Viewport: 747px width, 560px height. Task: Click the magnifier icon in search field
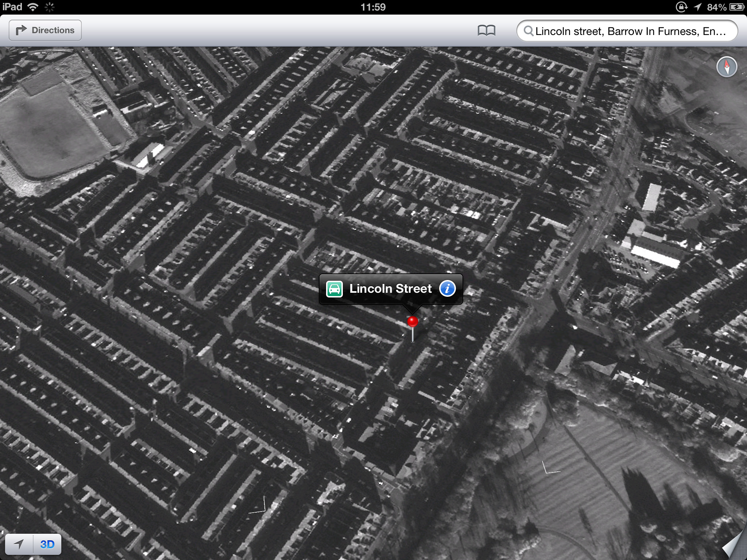click(x=529, y=31)
